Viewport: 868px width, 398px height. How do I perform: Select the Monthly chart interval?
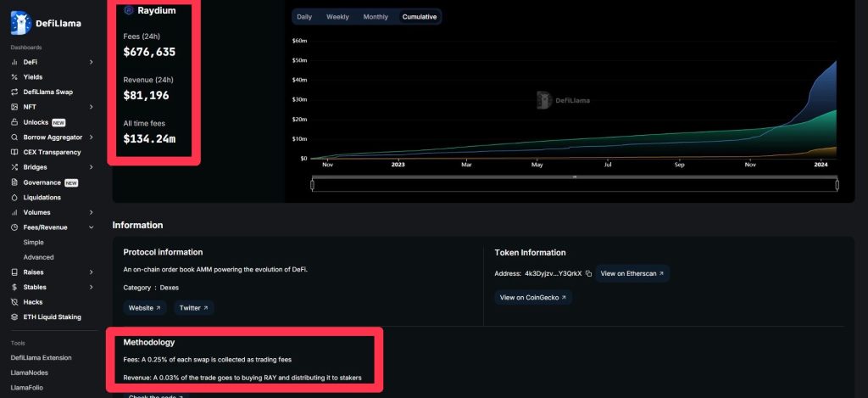[x=376, y=17]
